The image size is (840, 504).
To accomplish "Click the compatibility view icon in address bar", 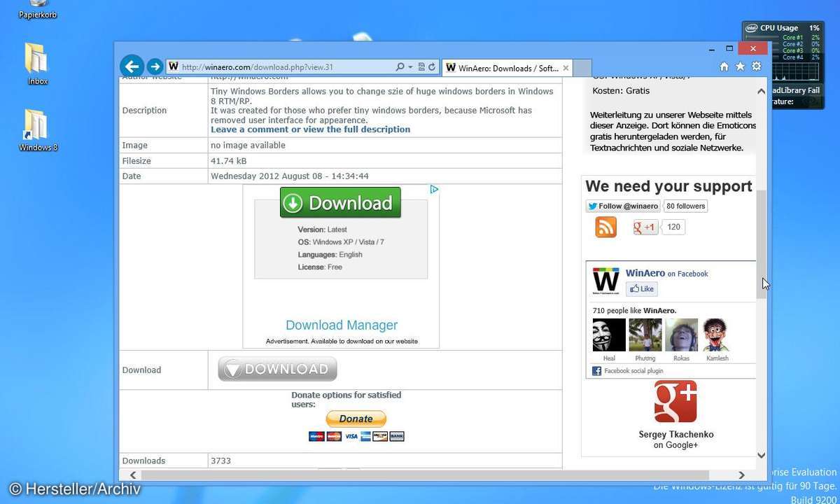I will (421, 67).
